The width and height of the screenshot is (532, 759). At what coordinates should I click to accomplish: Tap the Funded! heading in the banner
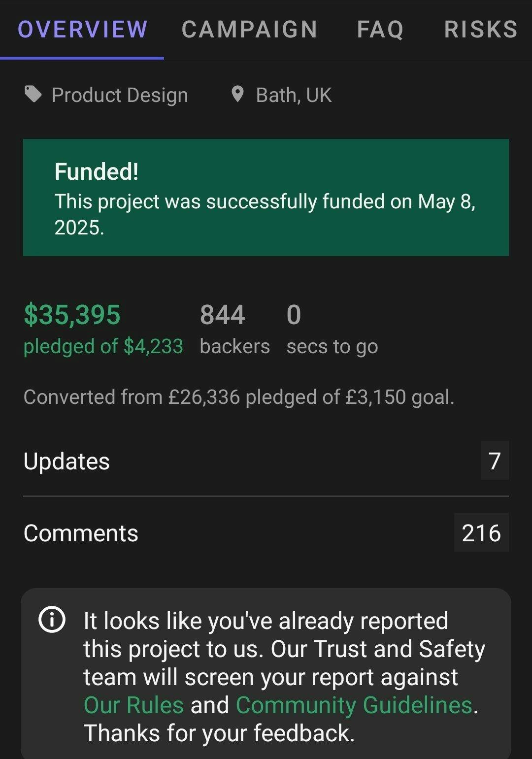point(97,171)
